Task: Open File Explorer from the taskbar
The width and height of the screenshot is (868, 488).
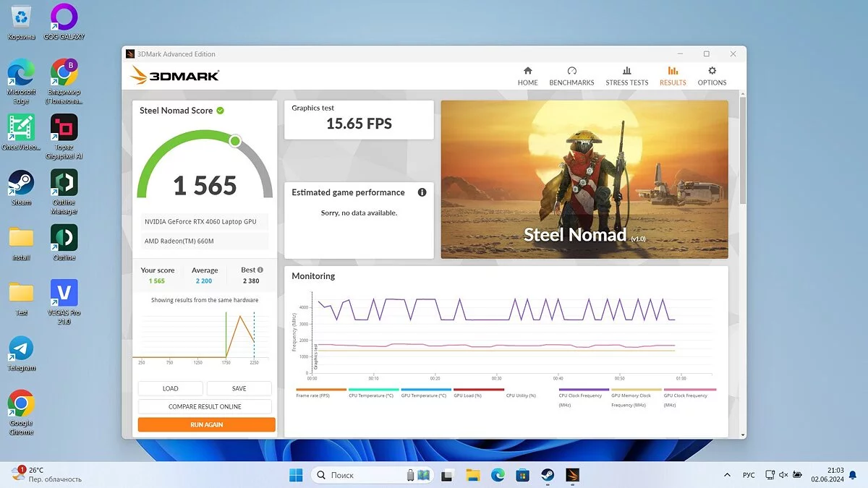Action: (473, 475)
